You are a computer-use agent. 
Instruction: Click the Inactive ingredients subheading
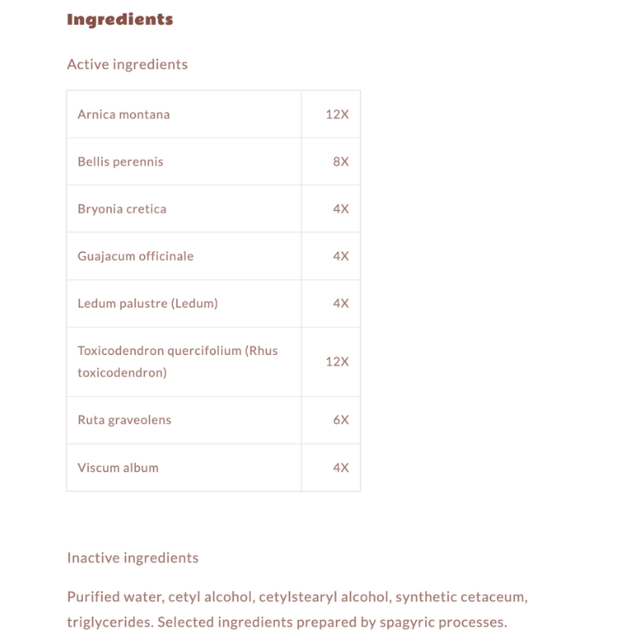pos(133,558)
